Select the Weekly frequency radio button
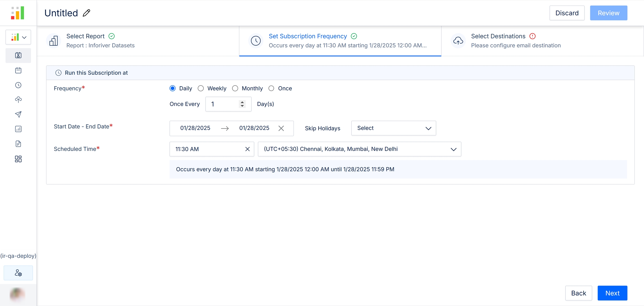The image size is (644, 306). (x=201, y=88)
